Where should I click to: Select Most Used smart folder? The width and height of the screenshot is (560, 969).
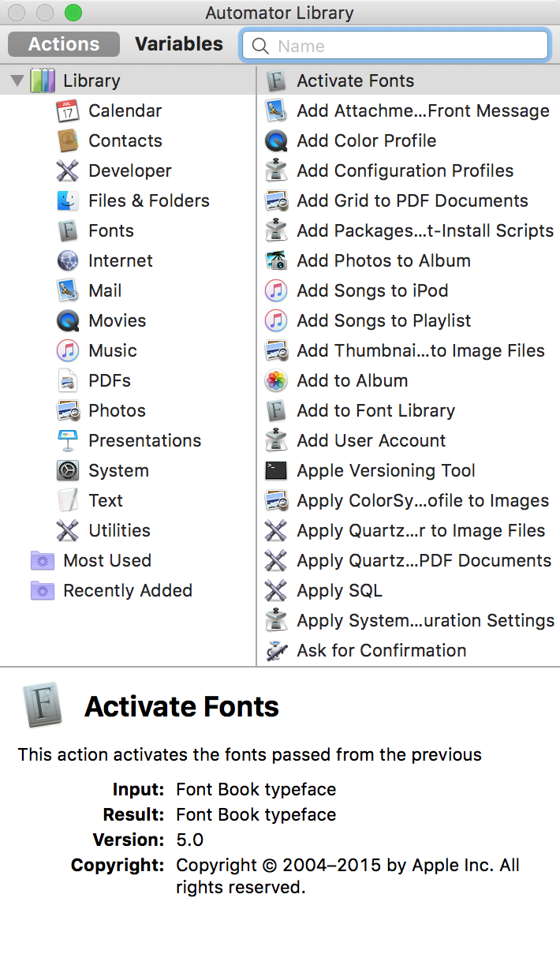pyautogui.click(x=128, y=560)
